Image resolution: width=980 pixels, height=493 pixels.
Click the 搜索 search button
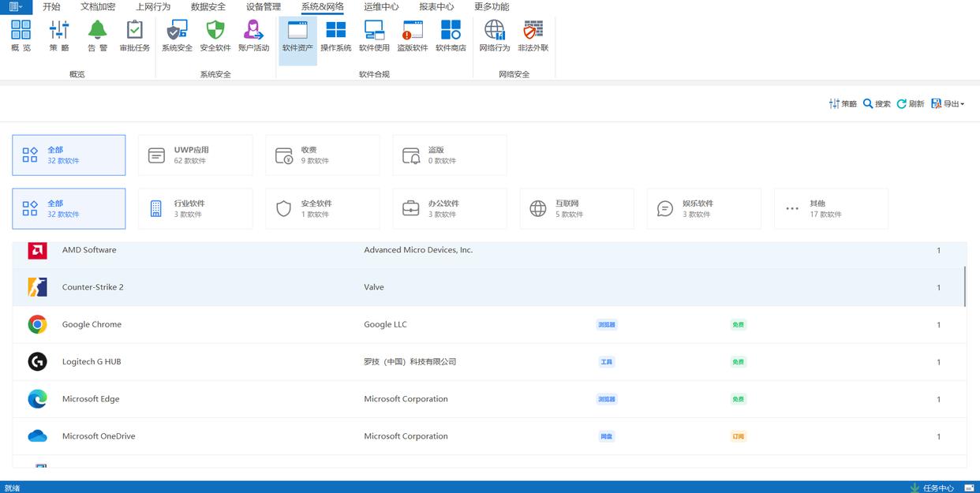(x=877, y=104)
